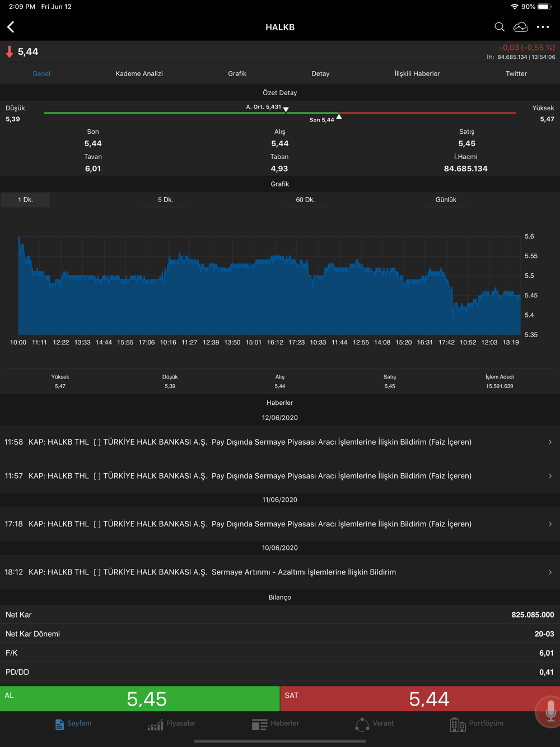Tap the Taban value 4,93
The height and width of the screenshot is (747, 560).
pos(279,169)
